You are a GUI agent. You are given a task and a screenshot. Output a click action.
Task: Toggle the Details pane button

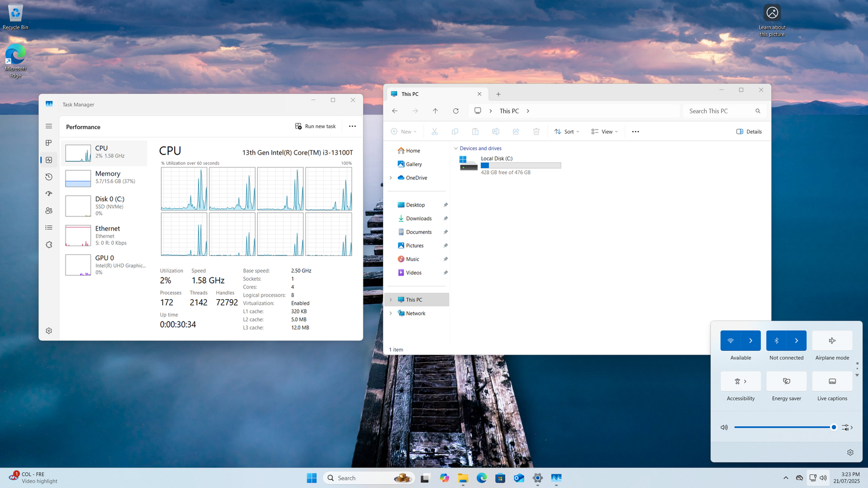(749, 132)
